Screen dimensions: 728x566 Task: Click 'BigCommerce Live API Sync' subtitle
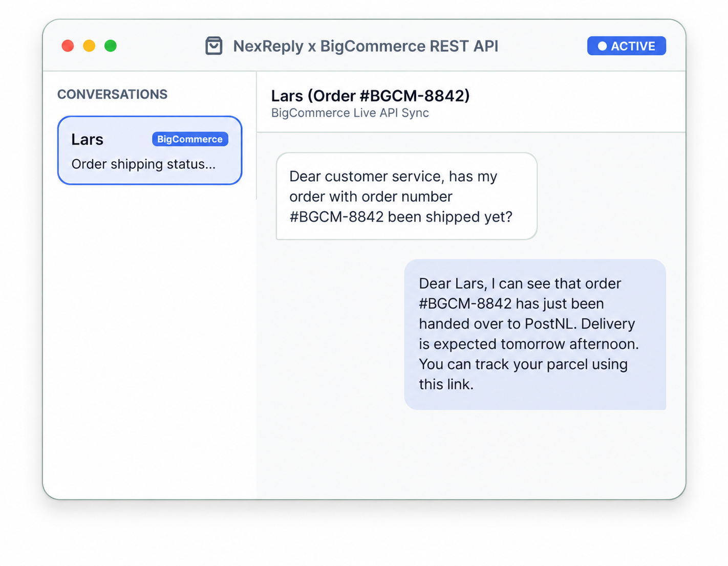click(350, 113)
